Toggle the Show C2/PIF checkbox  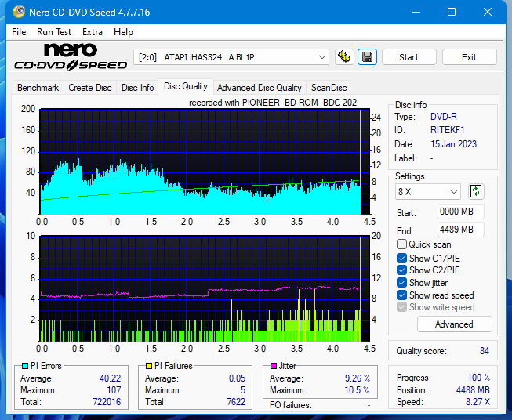point(401,270)
